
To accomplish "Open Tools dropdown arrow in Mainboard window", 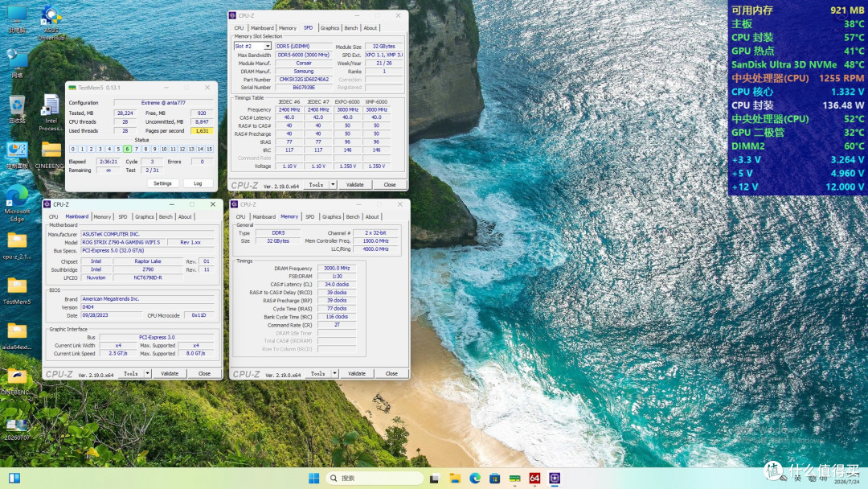I will (148, 374).
